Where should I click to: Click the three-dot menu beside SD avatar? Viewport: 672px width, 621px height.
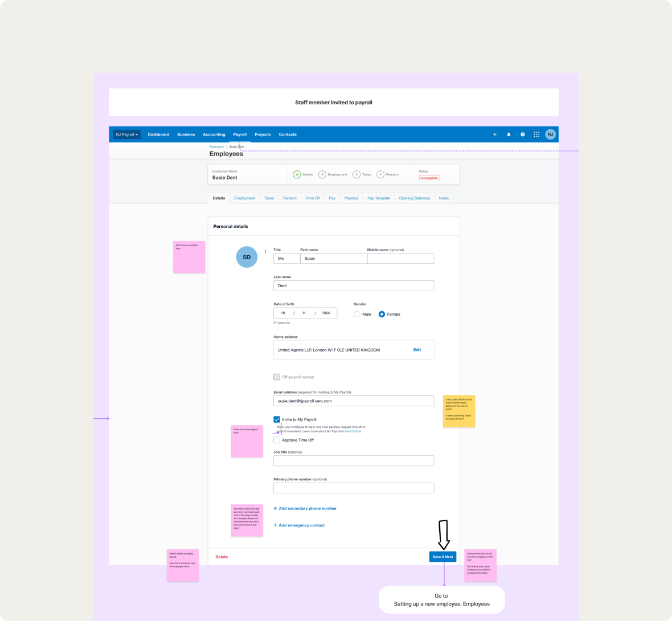pos(265,252)
